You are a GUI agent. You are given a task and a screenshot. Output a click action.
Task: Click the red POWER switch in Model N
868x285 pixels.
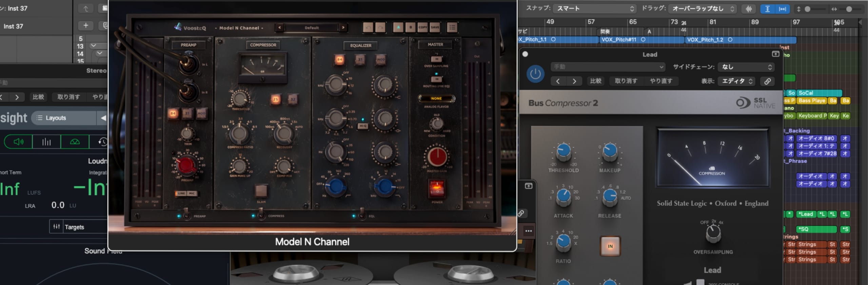coord(437,189)
